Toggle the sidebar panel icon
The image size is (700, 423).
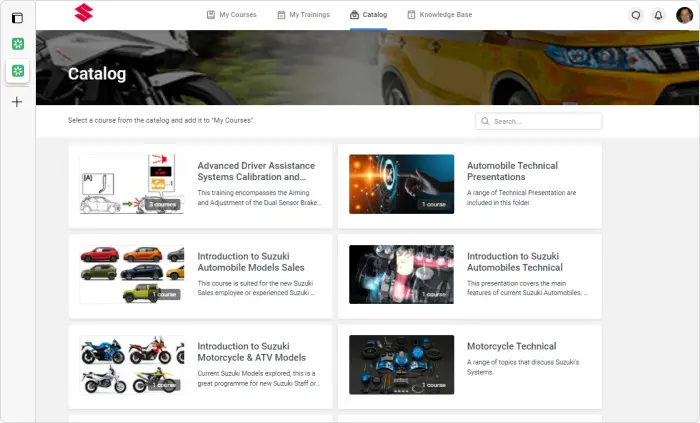coord(17,18)
